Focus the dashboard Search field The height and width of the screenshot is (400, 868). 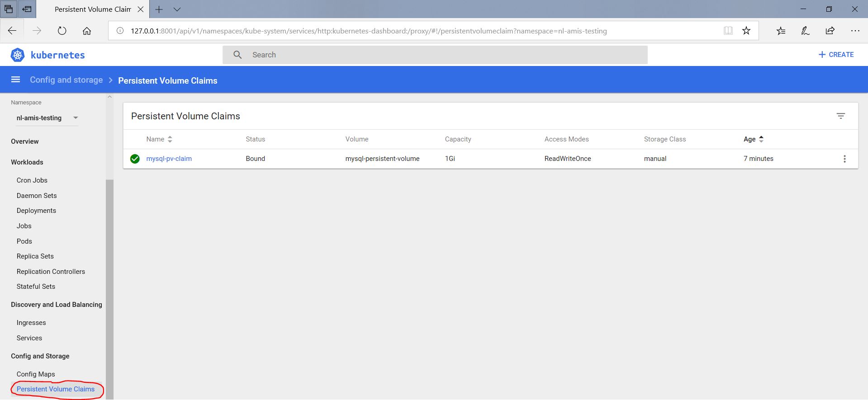(x=434, y=55)
